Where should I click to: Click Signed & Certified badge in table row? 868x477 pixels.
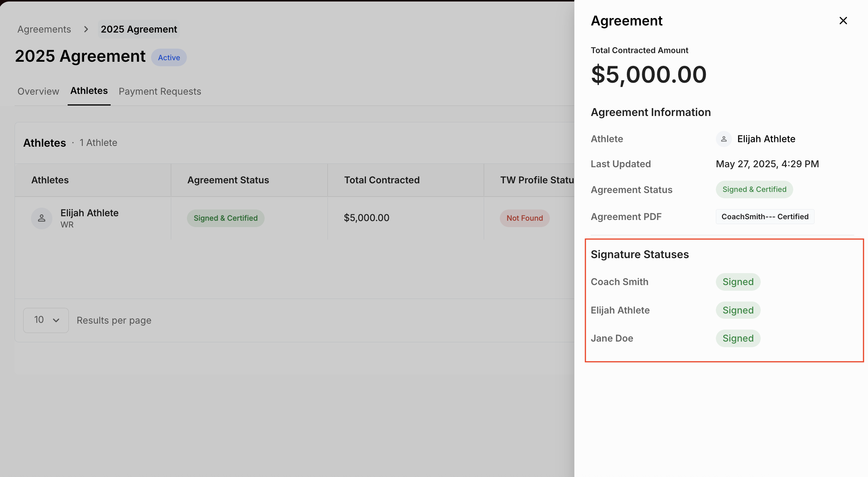pos(225,218)
